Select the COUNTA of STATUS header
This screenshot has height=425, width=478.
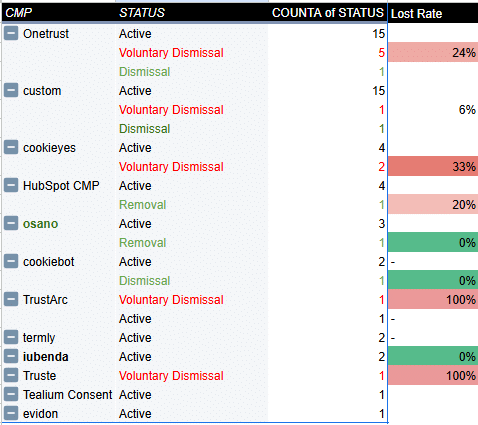coord(328,13)
